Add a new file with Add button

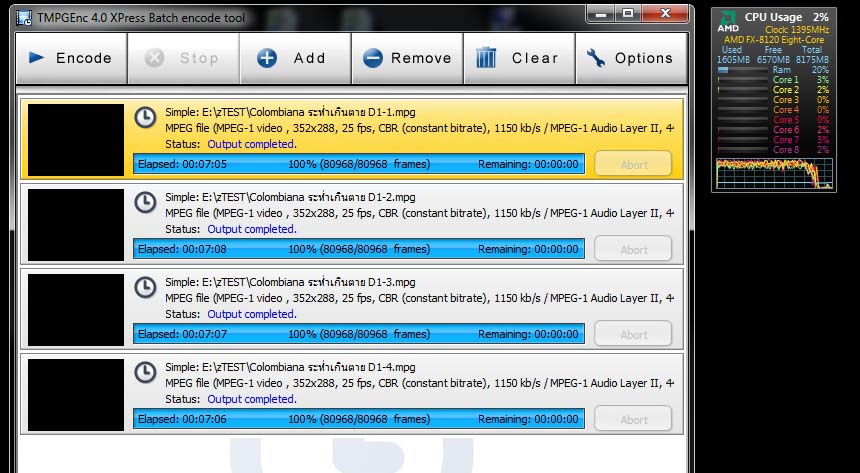[x=295, y=58]
